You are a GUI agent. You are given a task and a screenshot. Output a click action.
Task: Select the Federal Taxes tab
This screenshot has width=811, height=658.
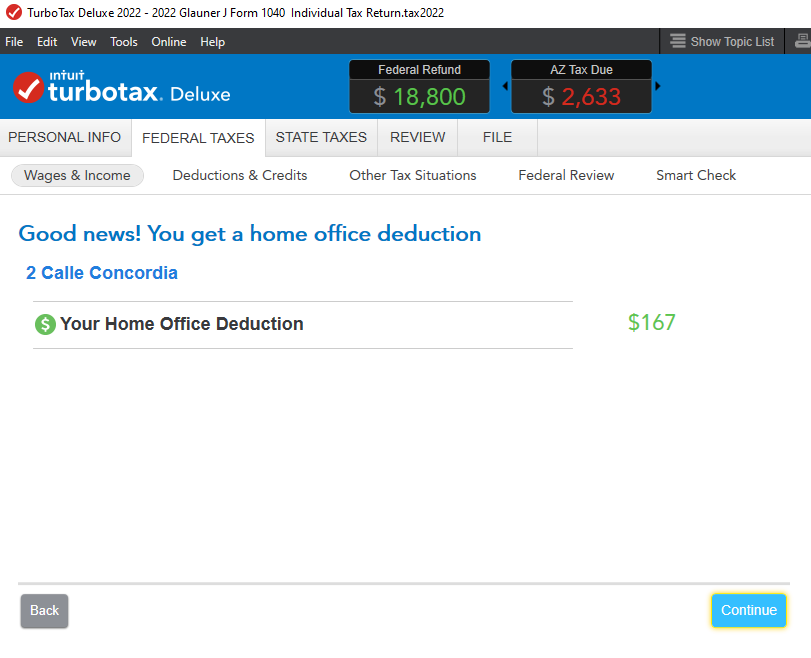[198, 138]
